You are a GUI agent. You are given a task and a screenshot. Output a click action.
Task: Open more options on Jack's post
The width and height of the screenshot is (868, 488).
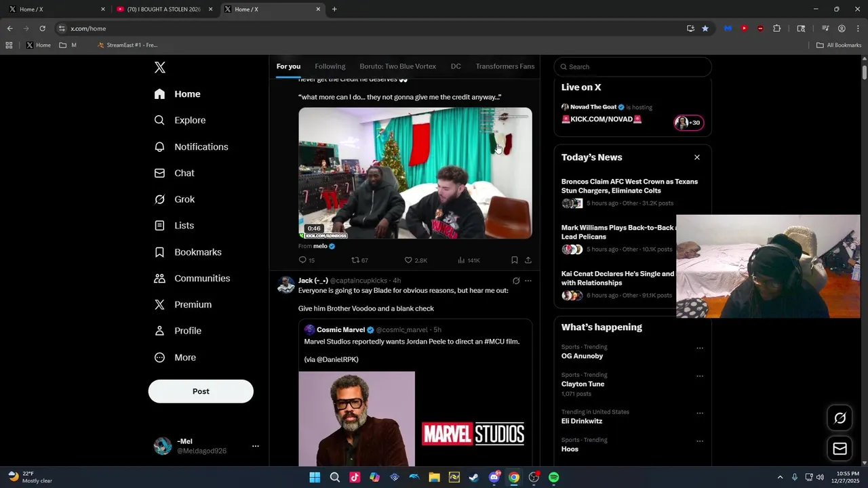tap(528, 281)
